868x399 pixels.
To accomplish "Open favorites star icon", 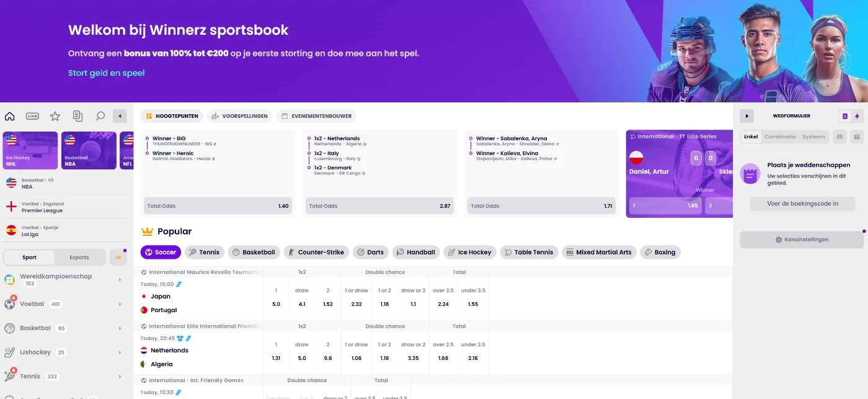I will [x=55, y=116].
